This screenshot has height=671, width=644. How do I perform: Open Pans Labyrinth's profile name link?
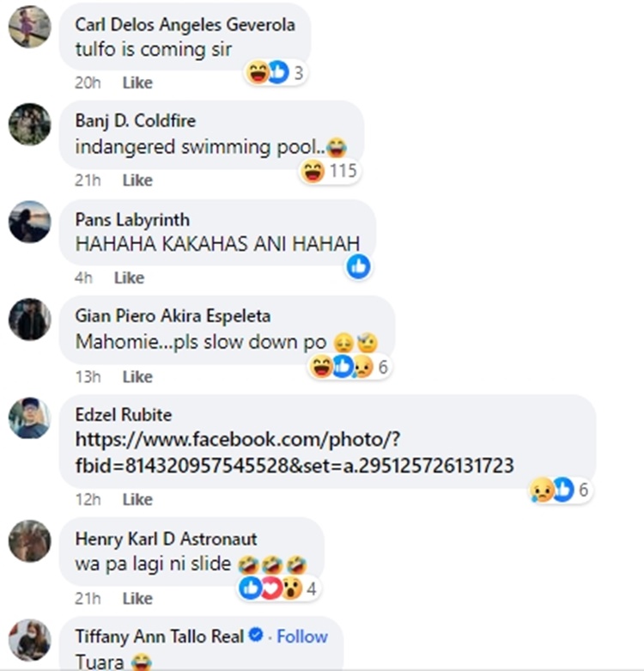pyautogui.click(x=132, y=220)
